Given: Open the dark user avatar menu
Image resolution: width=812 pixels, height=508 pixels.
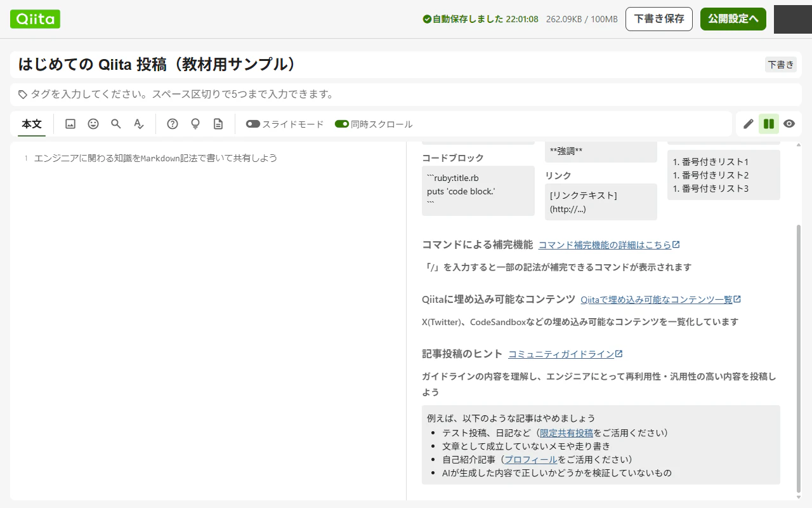Looking at the screenshot, I should (x=793, y=19).
